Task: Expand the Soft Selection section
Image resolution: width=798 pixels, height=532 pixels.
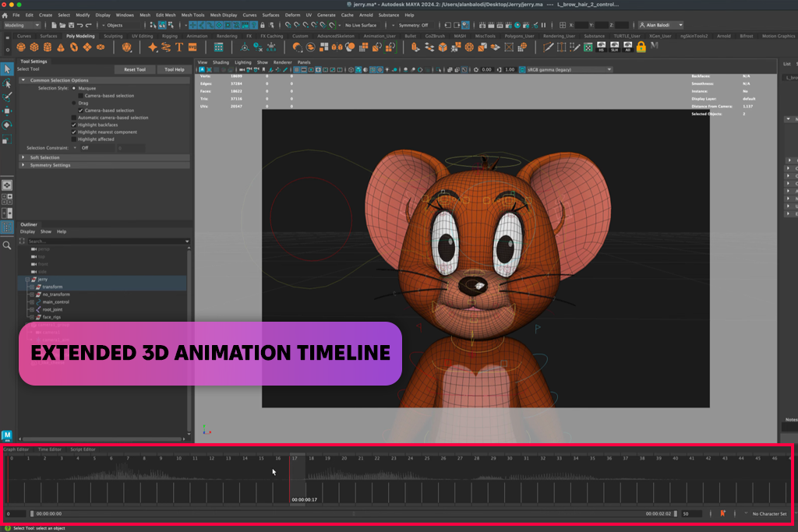Action: pyautogui.click(x=23, y=157)
